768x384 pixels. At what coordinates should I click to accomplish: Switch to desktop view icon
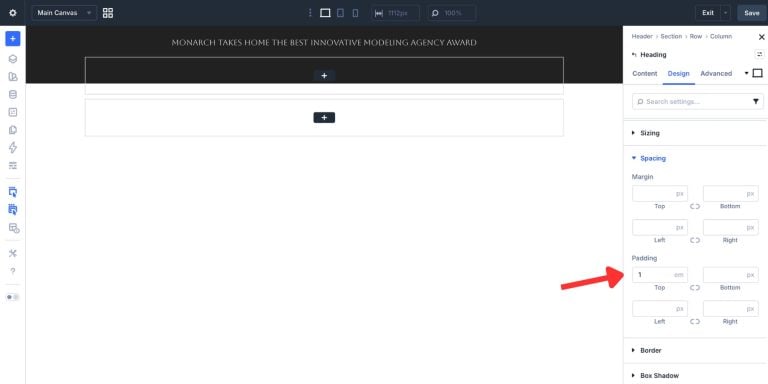coord(325,13)
